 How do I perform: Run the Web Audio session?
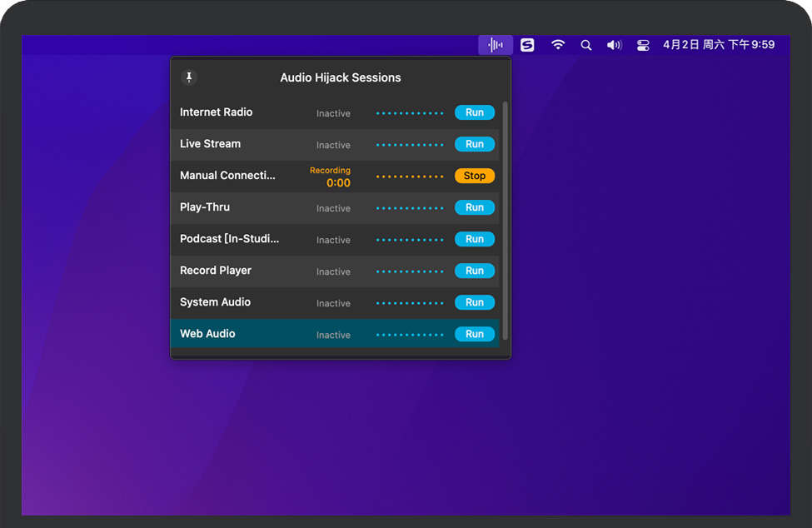[x=475, y=334]
